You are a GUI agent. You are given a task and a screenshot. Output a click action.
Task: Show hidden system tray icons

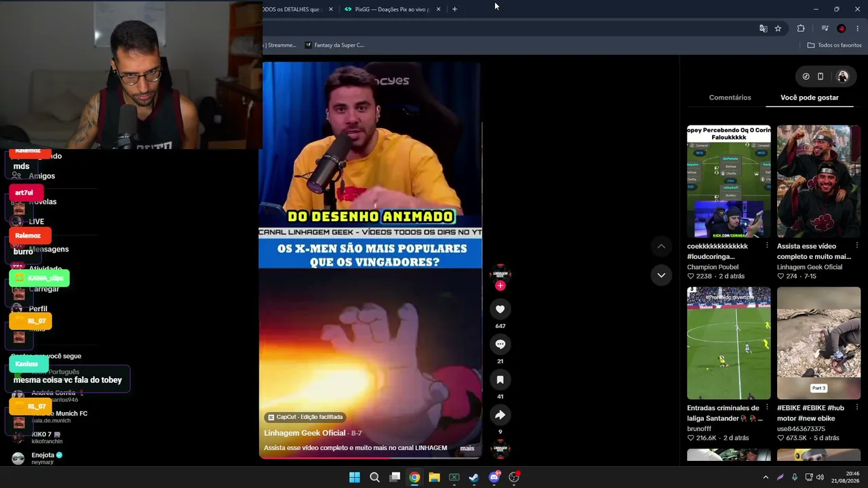point(766,477)
